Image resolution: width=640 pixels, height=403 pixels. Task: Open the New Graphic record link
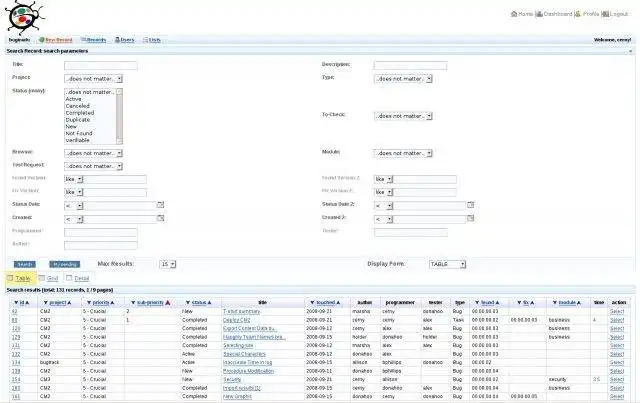point(237,396)
